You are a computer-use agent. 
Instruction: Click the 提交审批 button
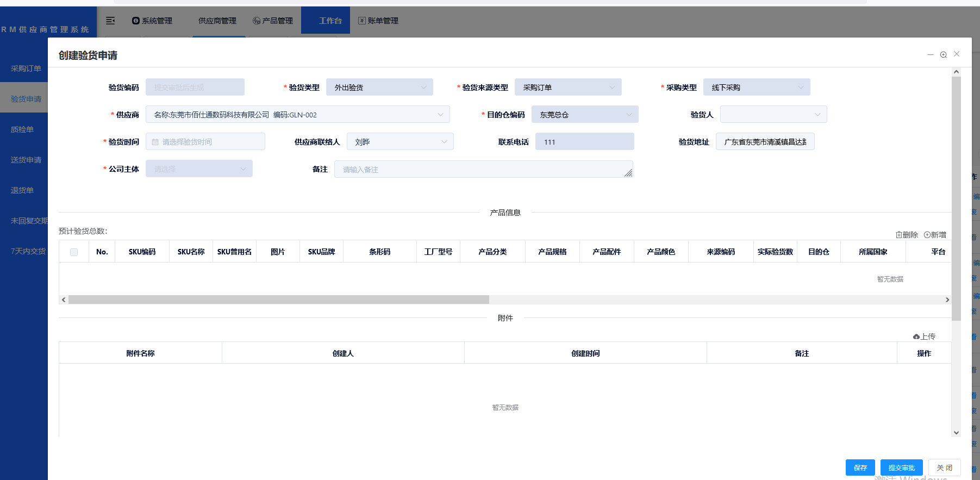point(901,467)
